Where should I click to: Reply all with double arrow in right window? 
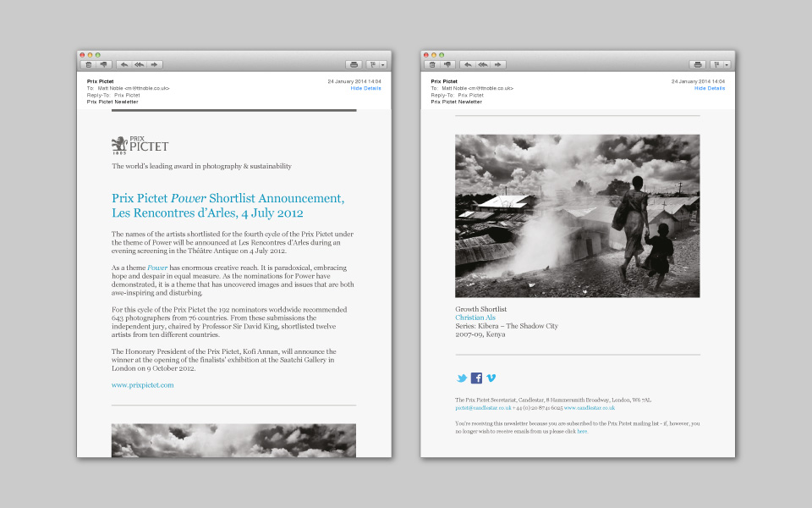483,65
